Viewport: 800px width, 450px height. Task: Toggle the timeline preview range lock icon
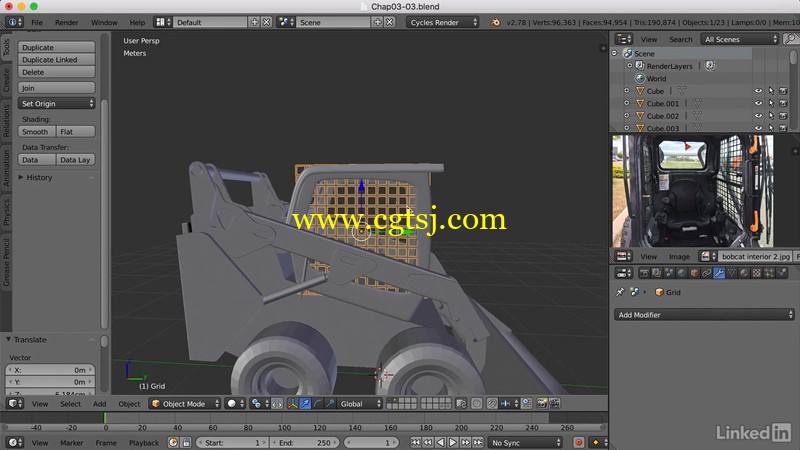pos(186,442)
